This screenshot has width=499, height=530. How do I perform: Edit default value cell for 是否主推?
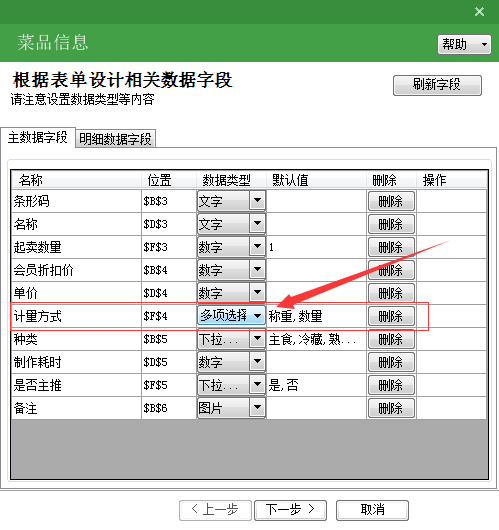click(x=316, y=385)
